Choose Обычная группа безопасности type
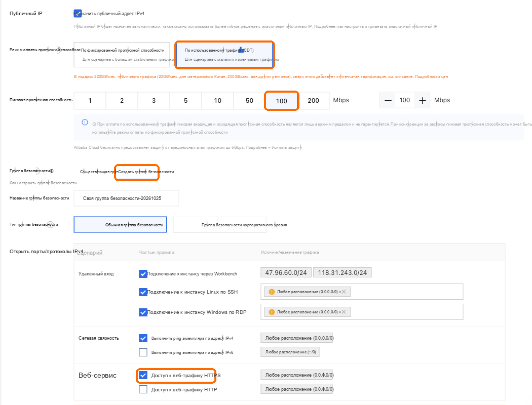Viewport: 532px width, 405px height. [x=120, y=225]
